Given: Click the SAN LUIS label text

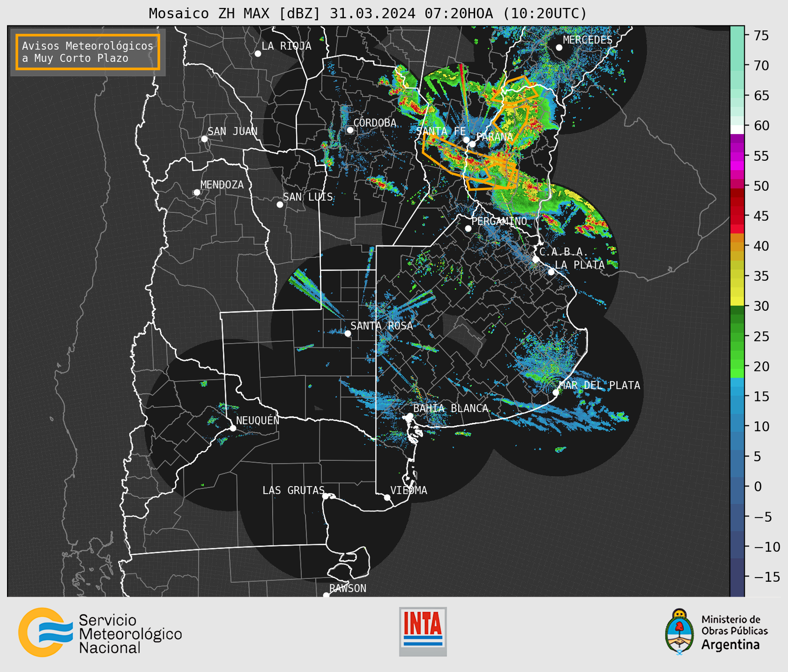Looking at the screenshot, I should click(308, 197).
